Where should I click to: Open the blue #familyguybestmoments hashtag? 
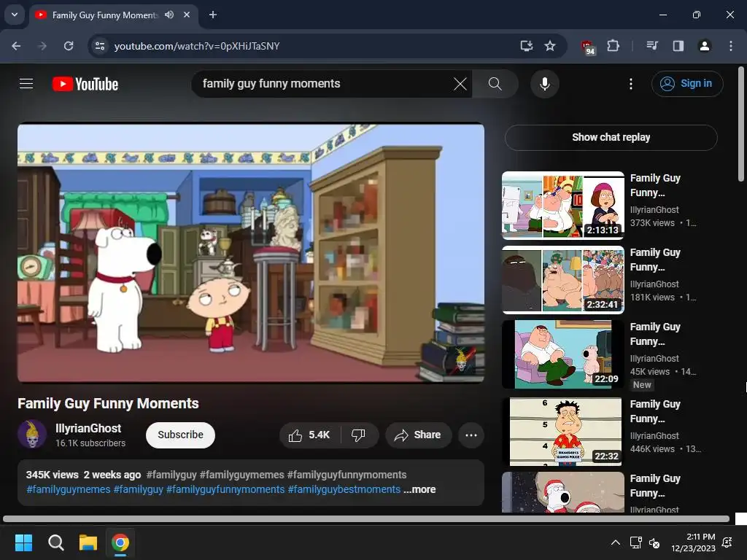(344, 489)
